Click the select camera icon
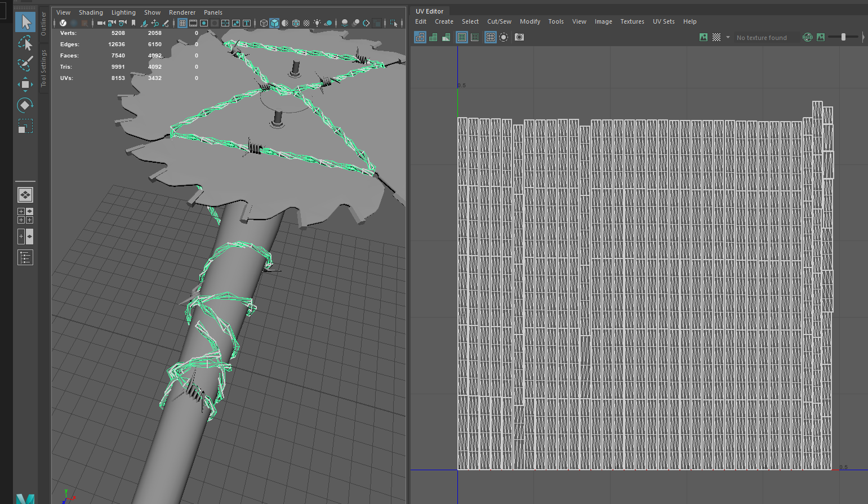Viewport: 868px width, 504px height. (x=101, y=23)
